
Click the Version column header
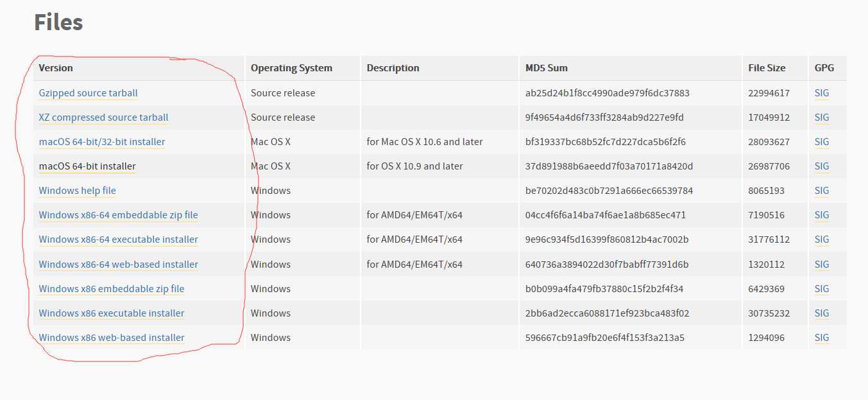pyautogui.click(x=56, y=68)
